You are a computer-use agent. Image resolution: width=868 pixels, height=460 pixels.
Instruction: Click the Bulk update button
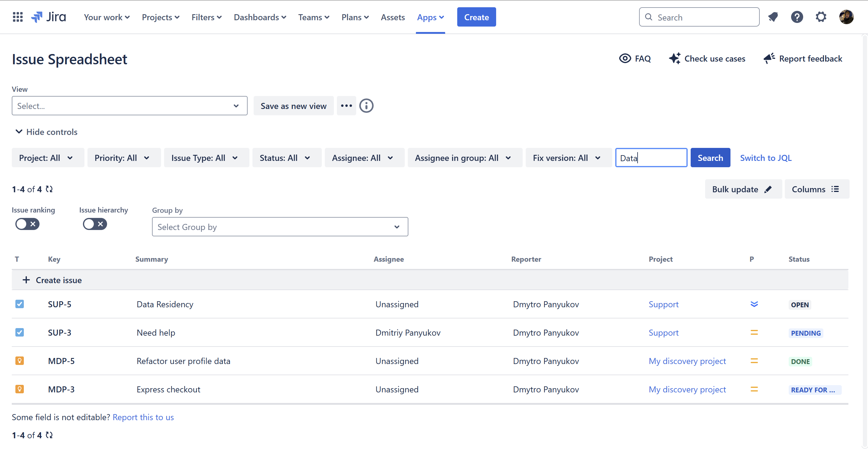tap(743, 189)
